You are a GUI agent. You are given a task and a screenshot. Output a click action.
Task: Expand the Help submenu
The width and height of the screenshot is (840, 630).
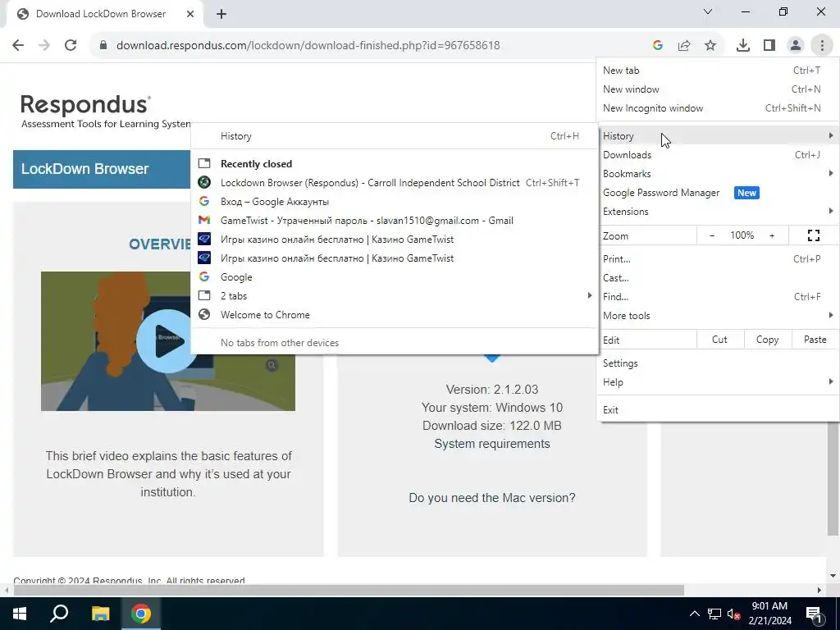pyautogui.click(x=718, y=382)
